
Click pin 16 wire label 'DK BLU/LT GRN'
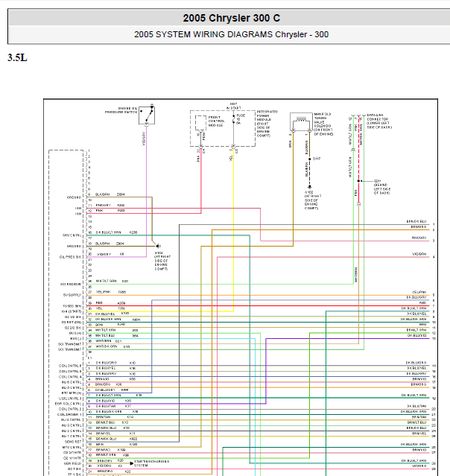pyautogui.click(x=108, y=232)
